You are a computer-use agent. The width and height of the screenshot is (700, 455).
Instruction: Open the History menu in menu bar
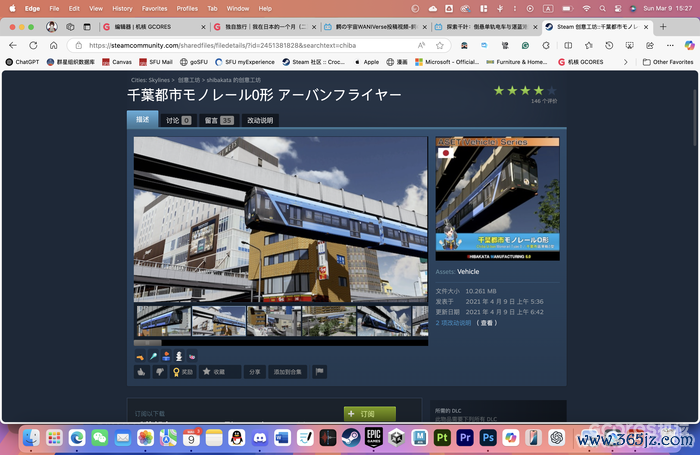pyautogui.click(x=122, y=8)
